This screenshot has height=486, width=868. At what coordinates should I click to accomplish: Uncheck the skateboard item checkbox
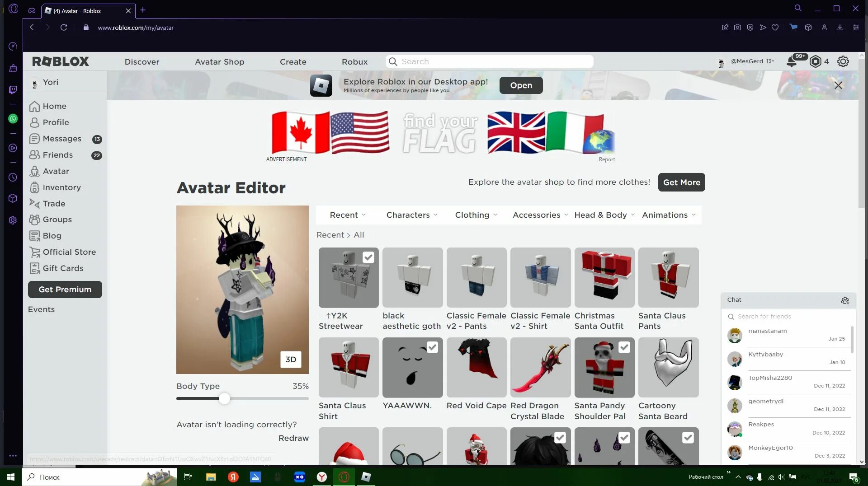point(688,438)
